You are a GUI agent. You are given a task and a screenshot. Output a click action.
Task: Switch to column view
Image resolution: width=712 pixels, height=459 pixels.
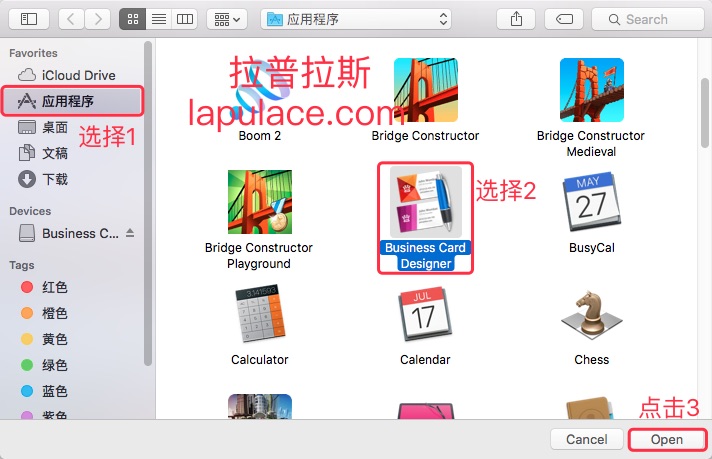[185, 19]
